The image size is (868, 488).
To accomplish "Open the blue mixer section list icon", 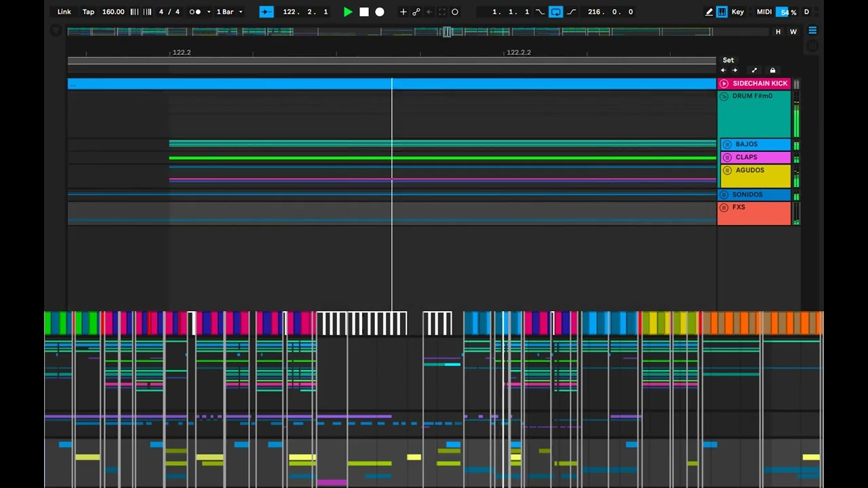I will click(812, 30).
